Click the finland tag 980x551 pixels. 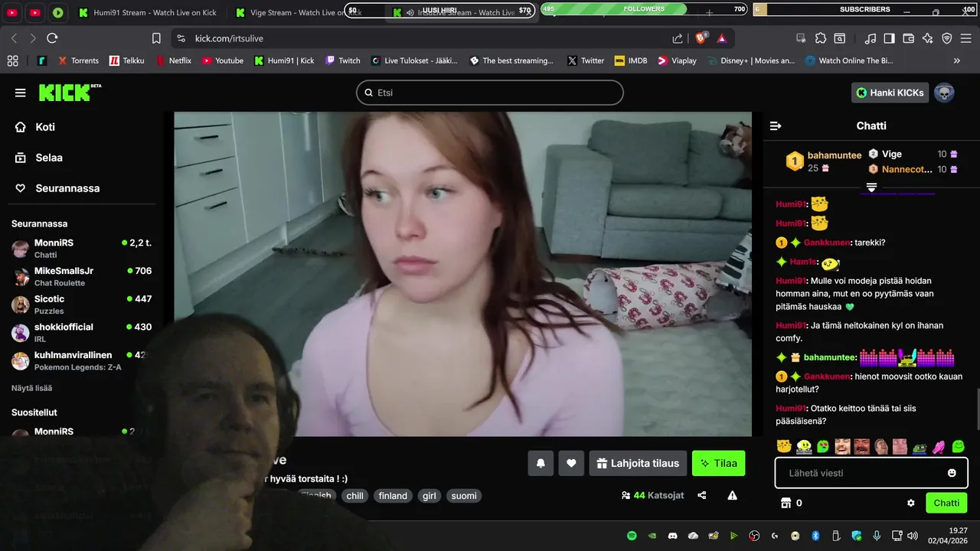coord(393,496)
